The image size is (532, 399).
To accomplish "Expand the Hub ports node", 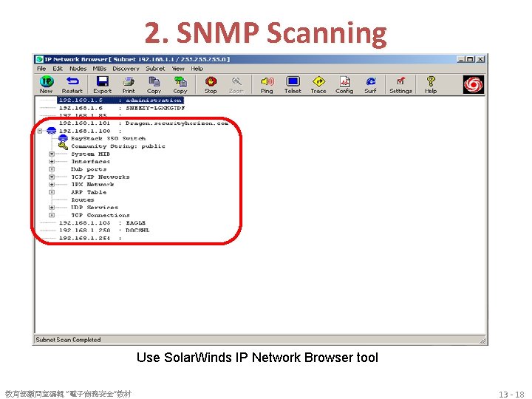I will pos(52,169).
